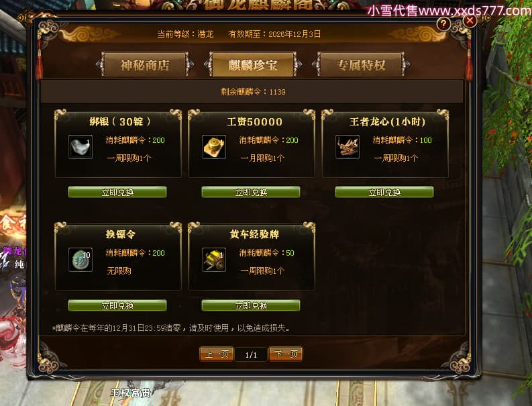Switch to the 麒麟珍宝 tab

click(x=253, y=65)
